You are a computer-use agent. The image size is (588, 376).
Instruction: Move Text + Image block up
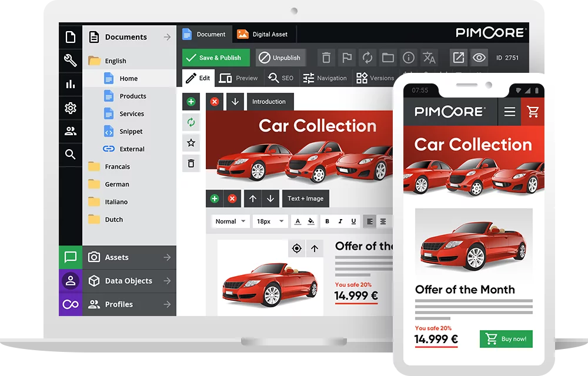click(253, 199)
